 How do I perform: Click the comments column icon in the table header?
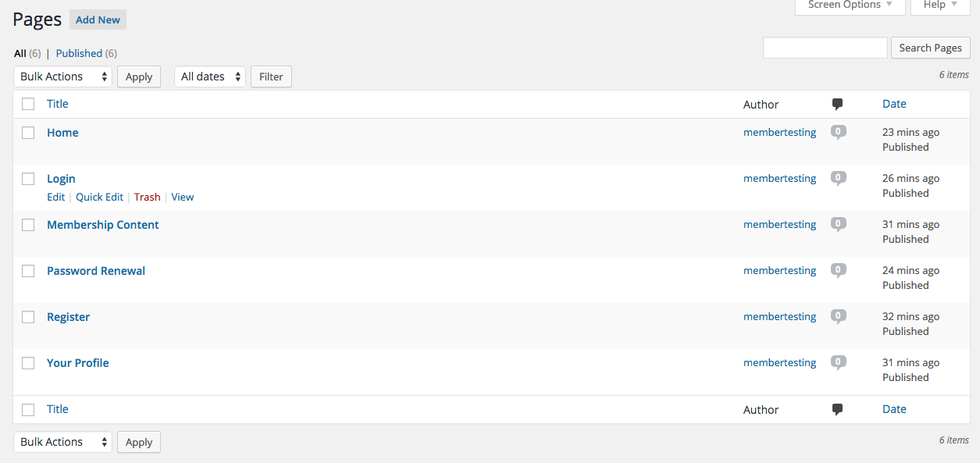[x=837, y=104]
